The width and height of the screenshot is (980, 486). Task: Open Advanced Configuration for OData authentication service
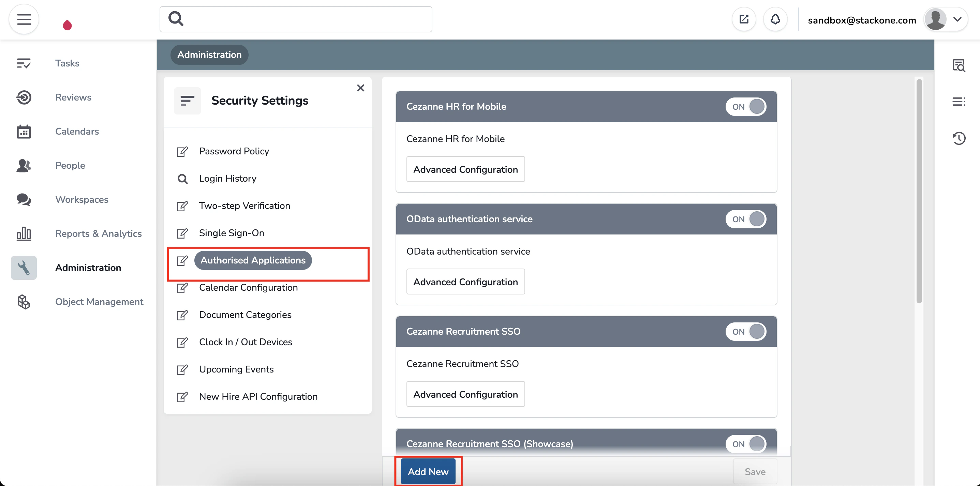[x=465, y=282]
